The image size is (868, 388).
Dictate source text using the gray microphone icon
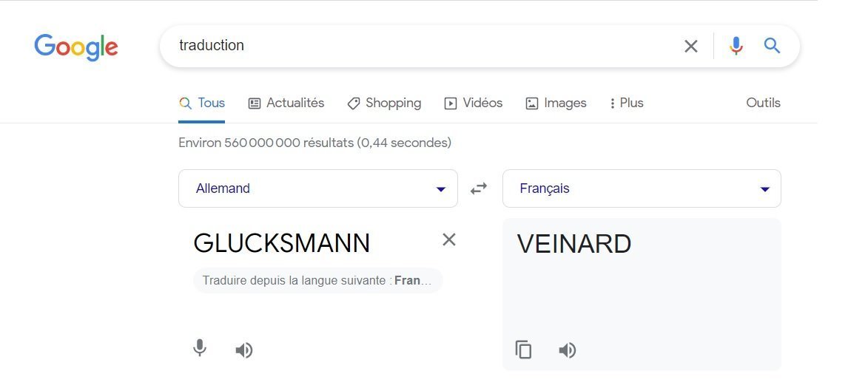(200, 349)
